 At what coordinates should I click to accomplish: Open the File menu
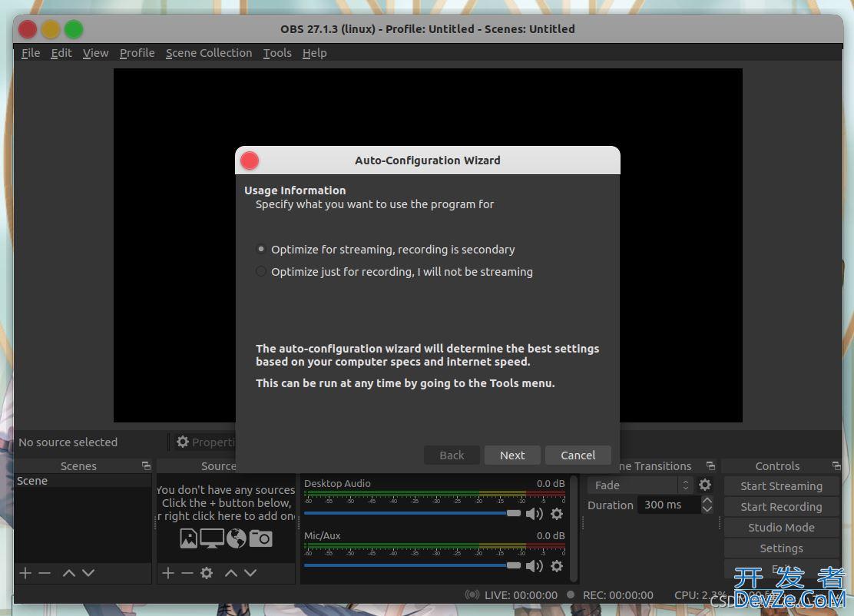tap(31, 53)
